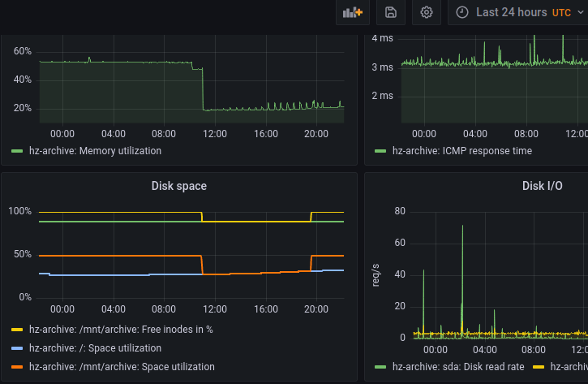Click the Add panel icon
The image size is (588, 384).
point(353,12)
